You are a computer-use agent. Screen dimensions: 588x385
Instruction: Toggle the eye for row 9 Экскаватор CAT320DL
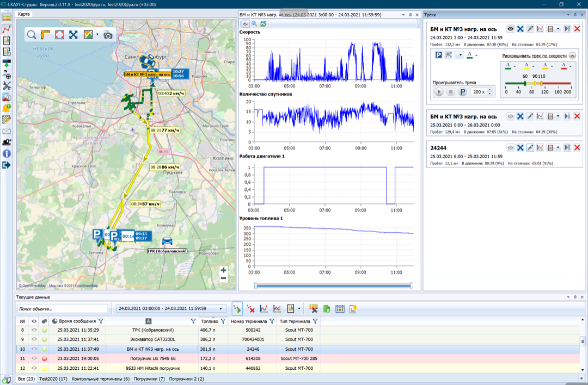(x=34, y=339)
